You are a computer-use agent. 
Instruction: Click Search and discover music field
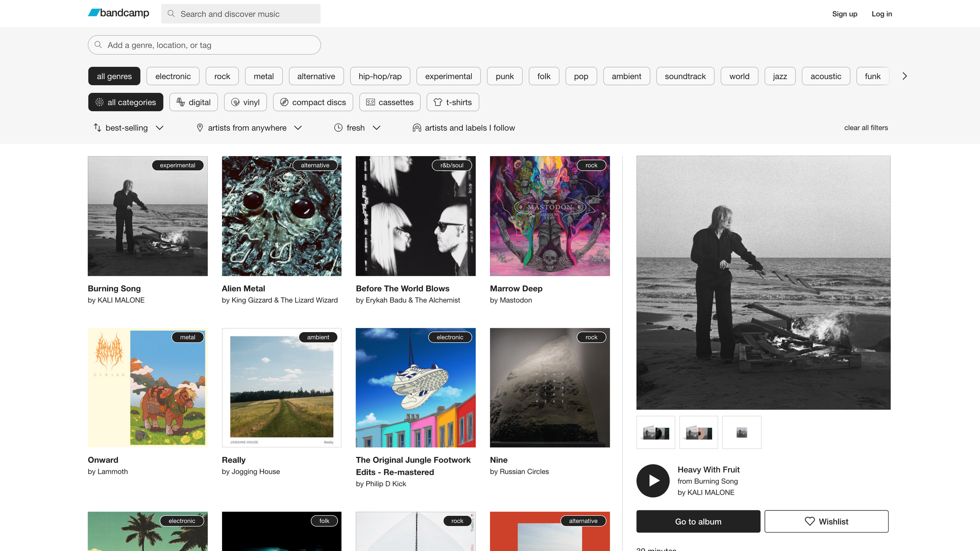pos(241,14)
